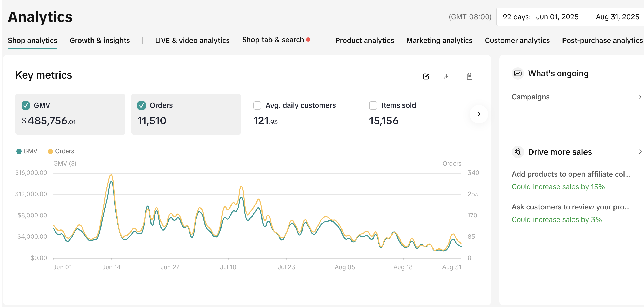This screenshot has height=307, width=644.
Task: Enable the Avg. daily customers checkbox
Action: click(x=257, y=105)
